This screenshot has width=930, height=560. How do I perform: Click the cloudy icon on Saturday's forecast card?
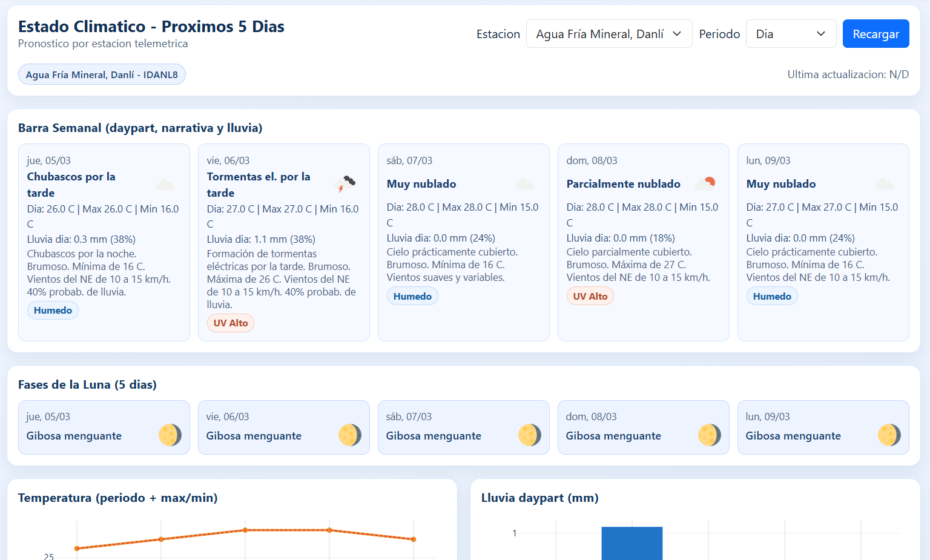pos(524,184)
